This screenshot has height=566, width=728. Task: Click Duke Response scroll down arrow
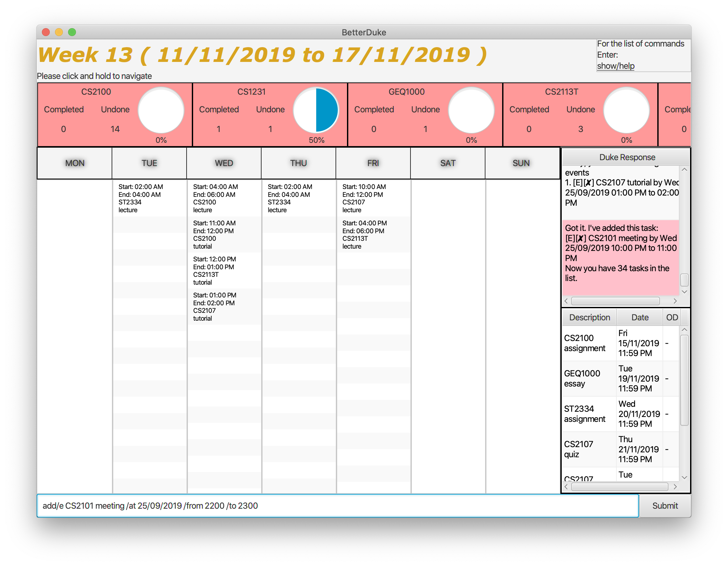click(x=684, y=292)
